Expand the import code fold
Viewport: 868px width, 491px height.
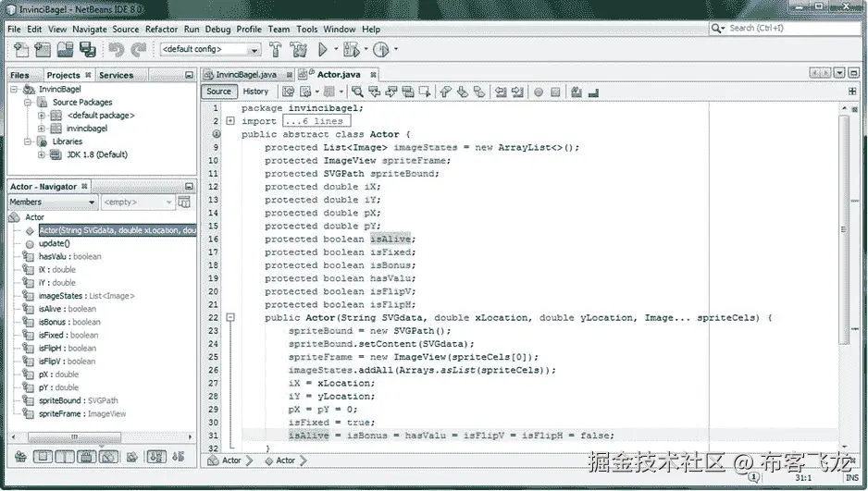[230, 120]
